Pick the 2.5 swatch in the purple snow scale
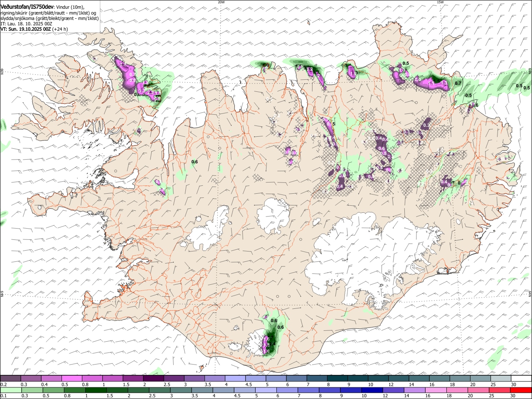532x399 pixels. click(x=174, y=379)
